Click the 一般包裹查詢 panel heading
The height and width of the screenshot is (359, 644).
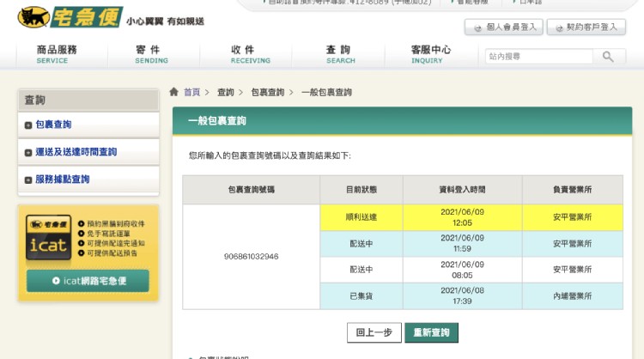[x=217, y=121]
